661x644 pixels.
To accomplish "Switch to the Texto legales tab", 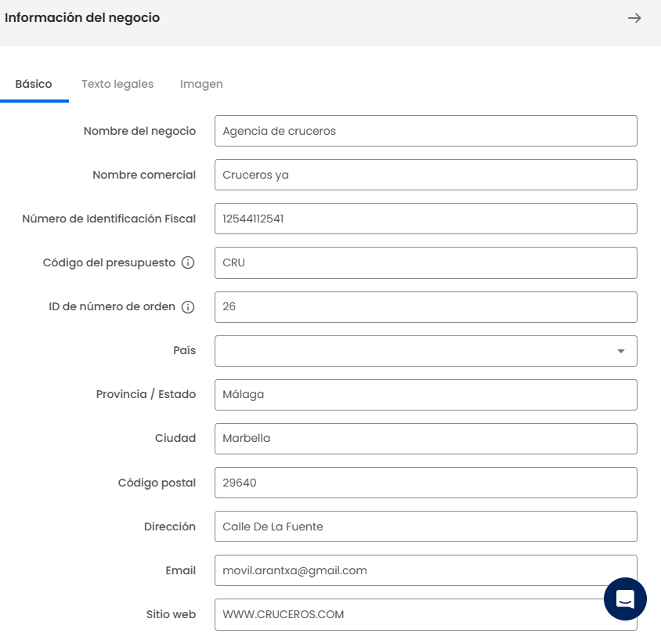I will coord(117,83).
